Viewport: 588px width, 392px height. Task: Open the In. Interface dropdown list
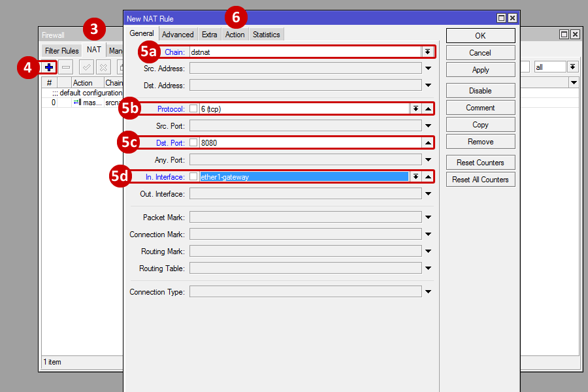point(415,177)
